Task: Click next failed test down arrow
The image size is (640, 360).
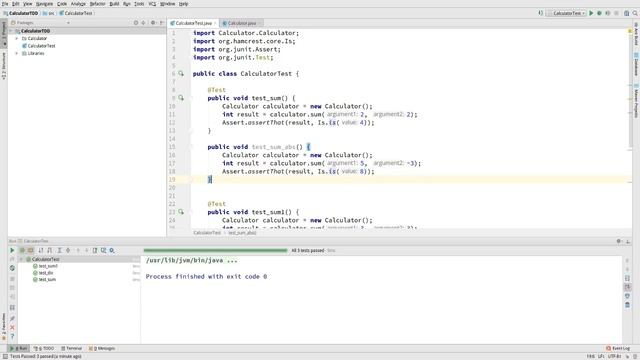Action: [x=87, y=250]
